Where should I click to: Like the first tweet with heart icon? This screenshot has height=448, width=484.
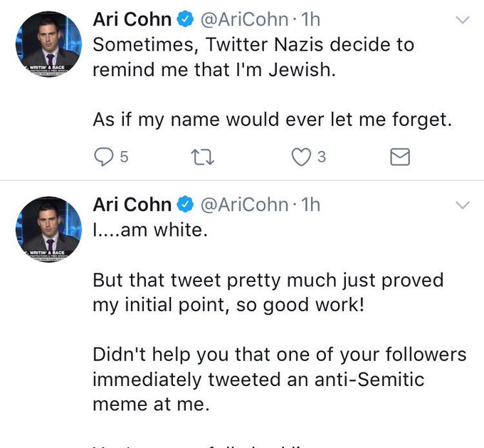pos(301,157)
